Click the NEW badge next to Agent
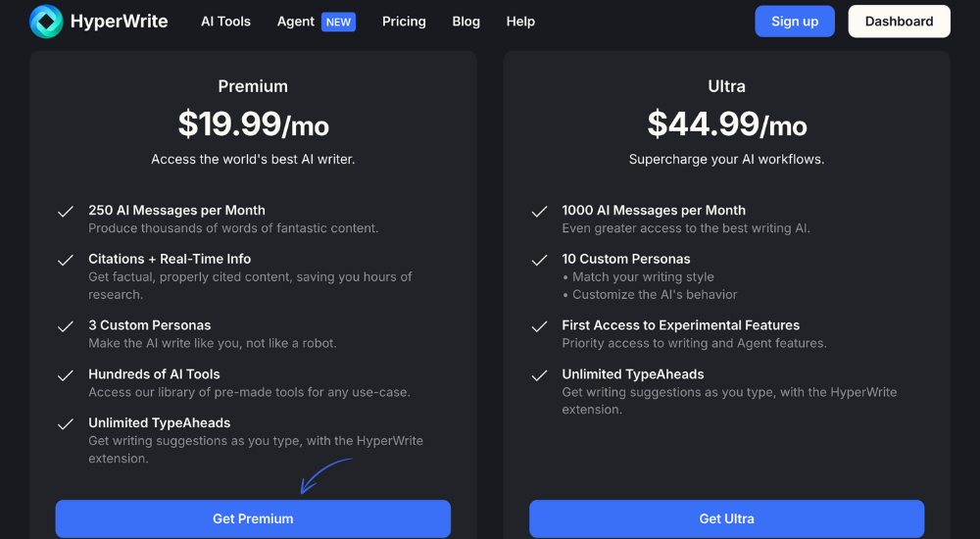Screen dimensions: 980x539 coord(339,22)
